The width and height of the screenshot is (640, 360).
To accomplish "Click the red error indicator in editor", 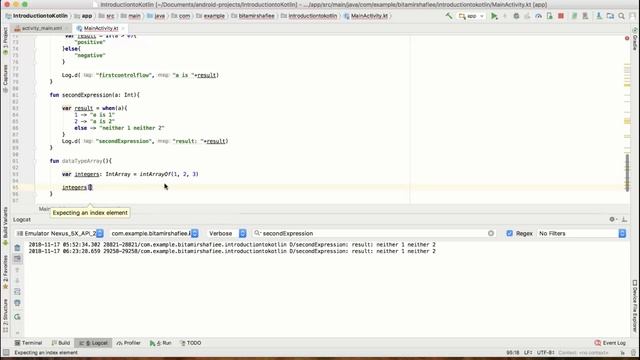I will (x=627, y=38).
